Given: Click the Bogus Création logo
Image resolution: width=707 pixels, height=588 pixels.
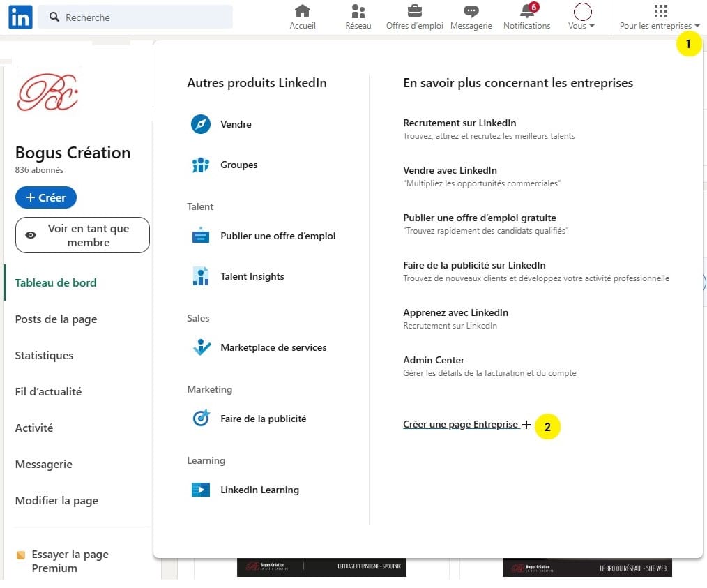Looking at the screenshot, I should (48, 93).
